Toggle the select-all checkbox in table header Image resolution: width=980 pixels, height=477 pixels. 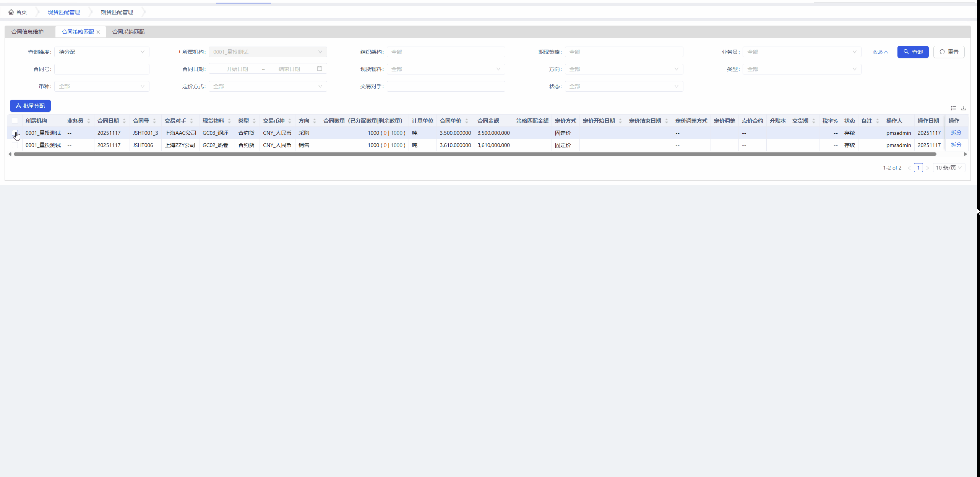pos(15,121)
